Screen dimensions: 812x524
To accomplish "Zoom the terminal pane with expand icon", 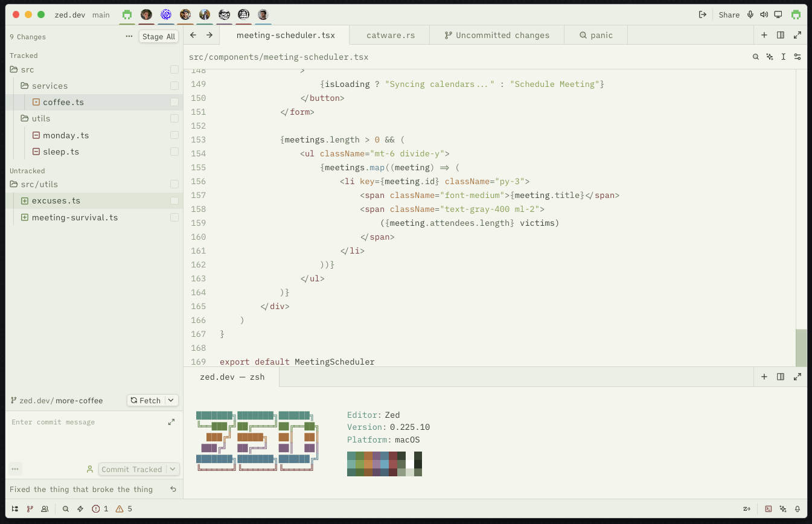I will click(x=798, y=377).
